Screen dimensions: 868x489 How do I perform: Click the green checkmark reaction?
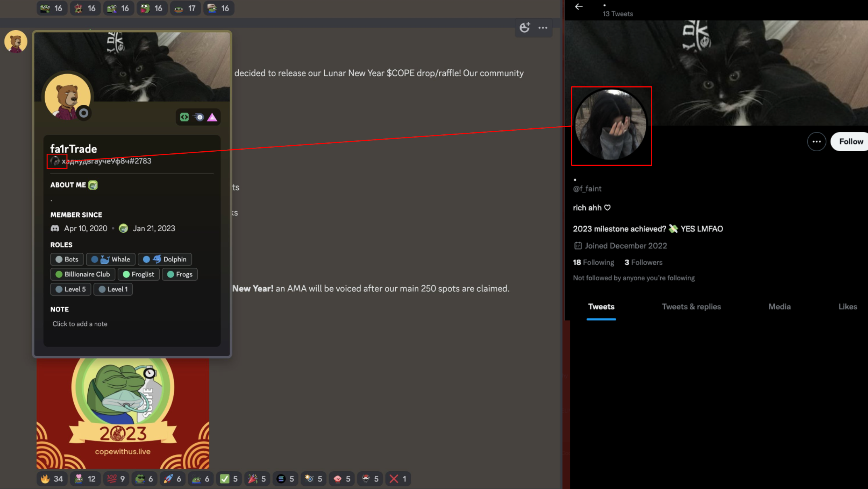[x=229, y=479]
